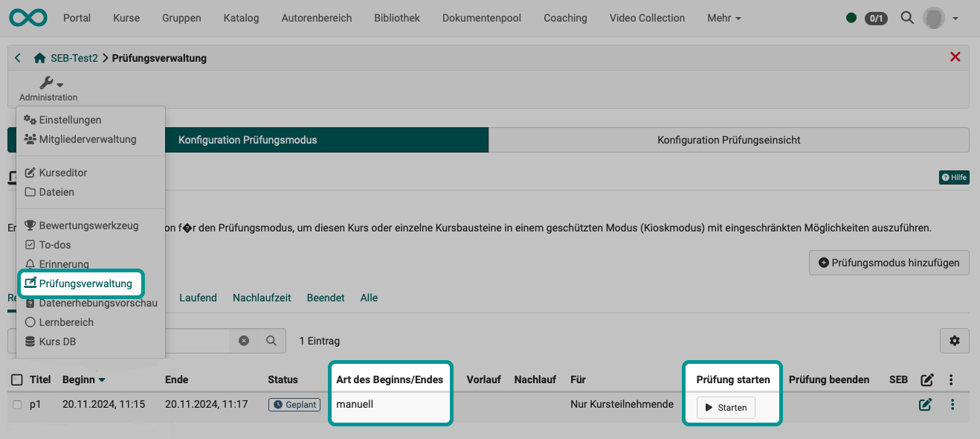Navigate back using the left chevron arrow

click(x=17, y=56)
